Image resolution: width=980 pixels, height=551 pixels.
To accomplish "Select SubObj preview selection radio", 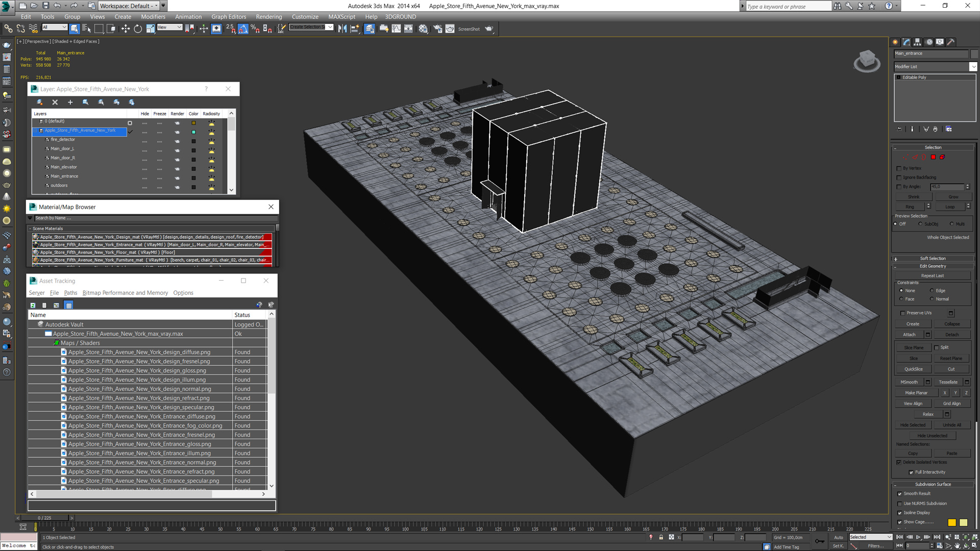I will click(x=920, y=224).
